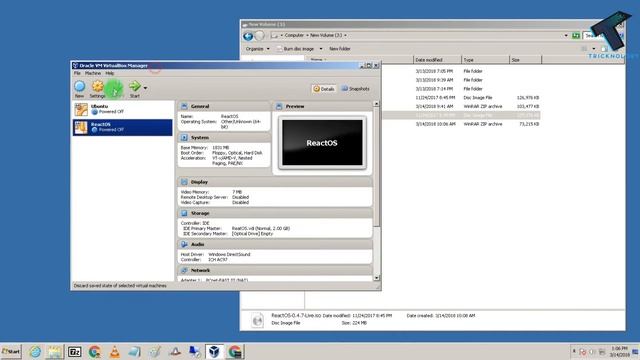Click '[Optical Drive] Empty' secondary master value
The height and width of the screenshot is (360, 640).
[252, 234]
